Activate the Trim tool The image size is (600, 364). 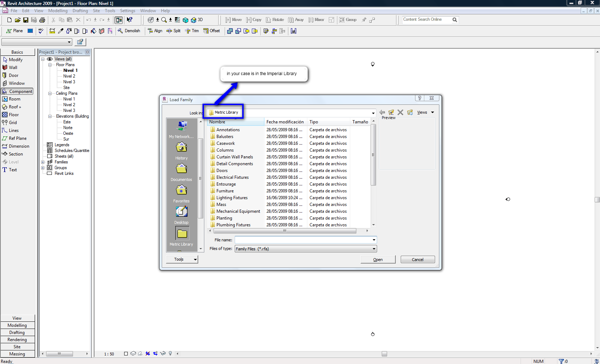[192, 31]
